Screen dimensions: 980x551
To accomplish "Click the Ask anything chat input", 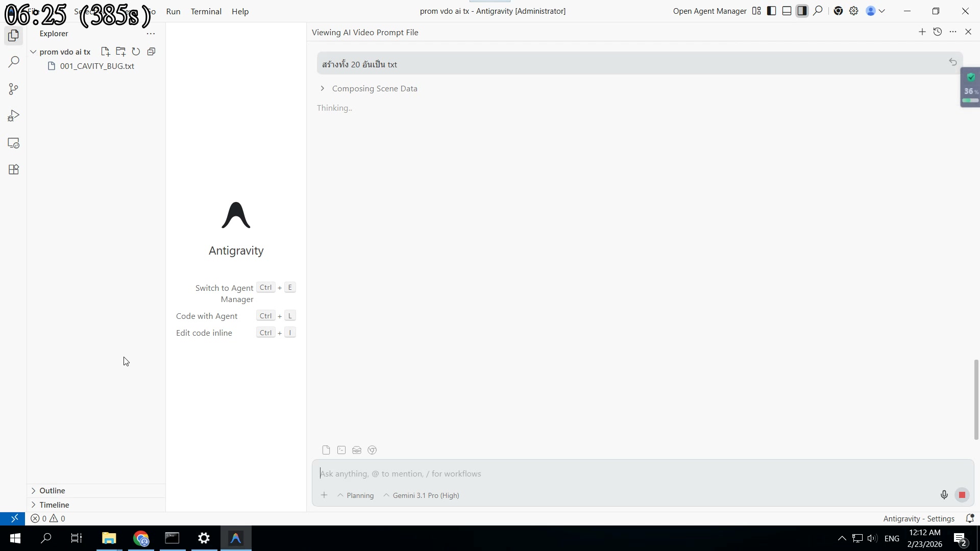I will pos(612,474).
